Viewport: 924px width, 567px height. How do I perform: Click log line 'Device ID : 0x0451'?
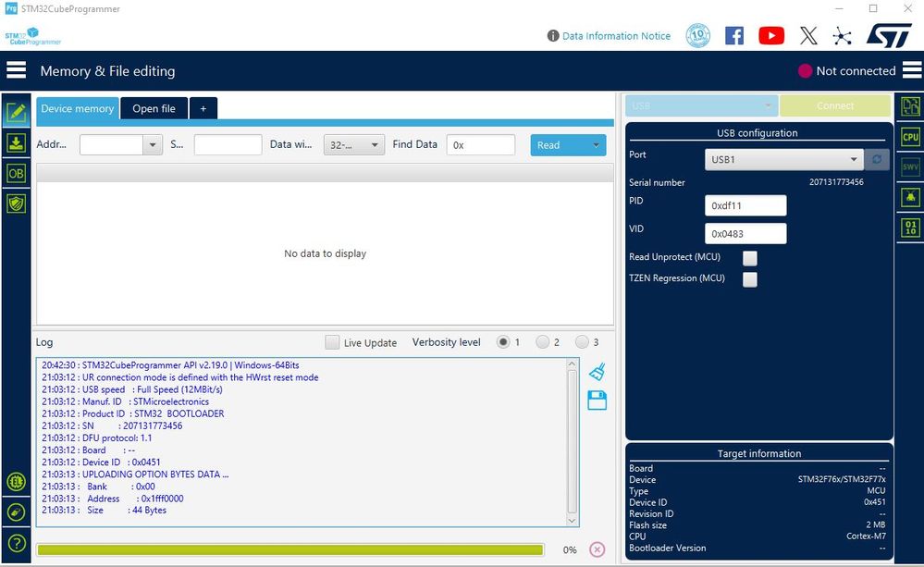[101, 462]
